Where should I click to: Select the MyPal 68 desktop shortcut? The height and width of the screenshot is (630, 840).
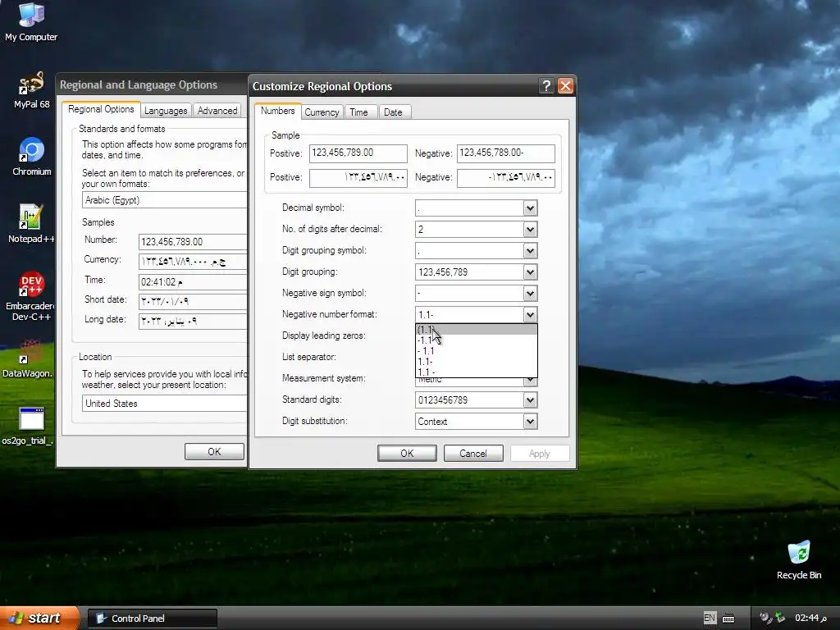click(x=31, y=90)
